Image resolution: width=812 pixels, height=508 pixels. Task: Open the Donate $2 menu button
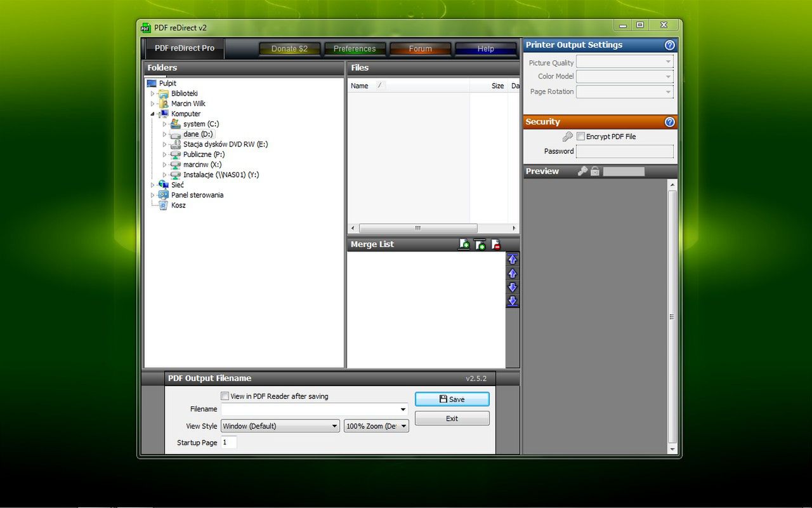(x=289, y=49)
